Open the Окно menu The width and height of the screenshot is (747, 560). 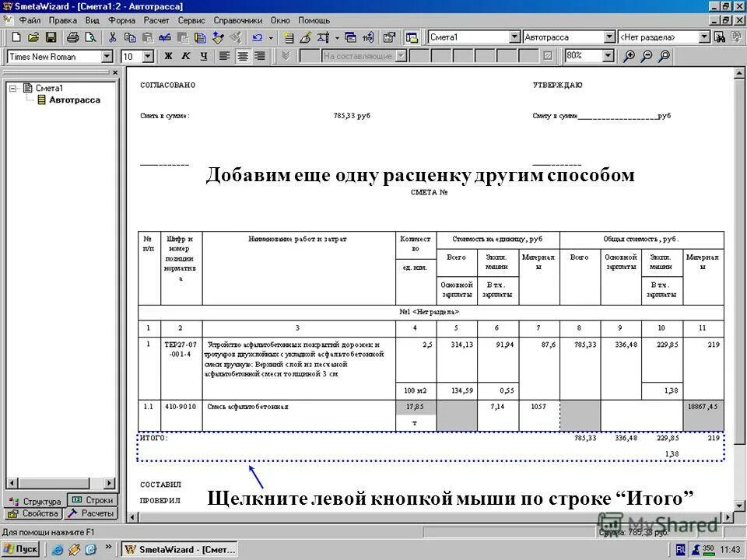click(280, 20)
